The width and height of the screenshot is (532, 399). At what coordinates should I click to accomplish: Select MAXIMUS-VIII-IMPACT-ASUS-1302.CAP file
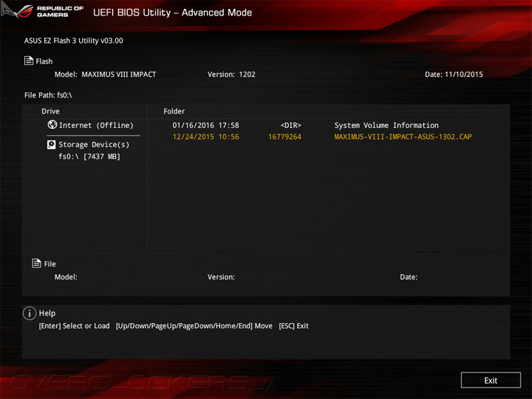[403, 137]
